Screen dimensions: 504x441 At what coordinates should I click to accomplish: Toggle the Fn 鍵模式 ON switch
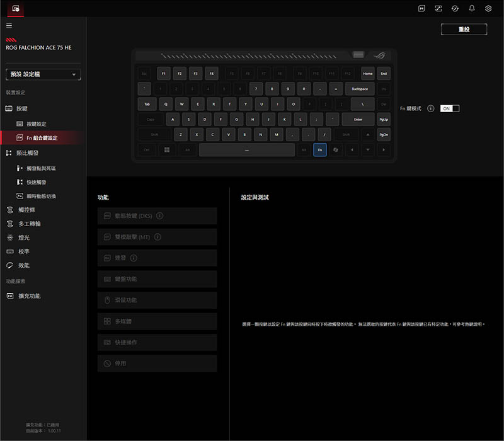[449, 108]
